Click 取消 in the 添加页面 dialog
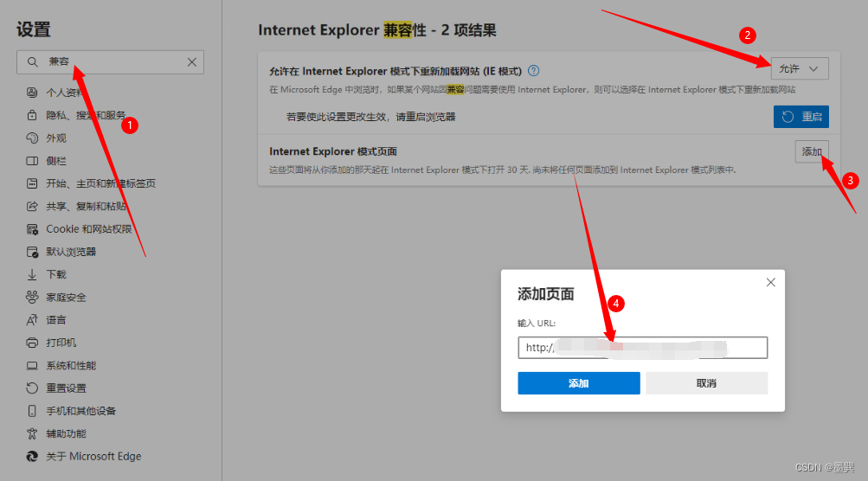This screenshot has height=481, width=868. tap(706, 383)
